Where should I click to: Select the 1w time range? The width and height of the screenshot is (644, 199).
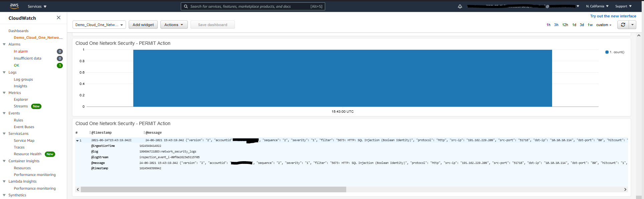tap(590, 25)
